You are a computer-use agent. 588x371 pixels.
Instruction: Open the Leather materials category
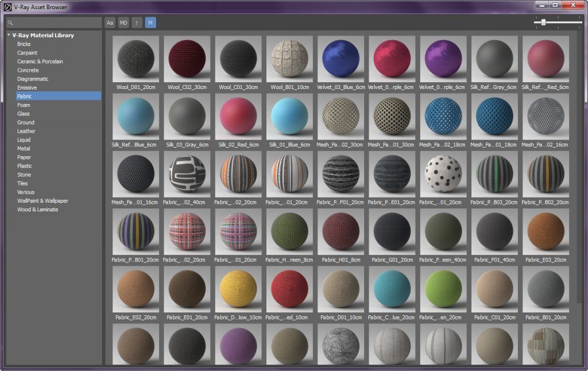(27, 131)
